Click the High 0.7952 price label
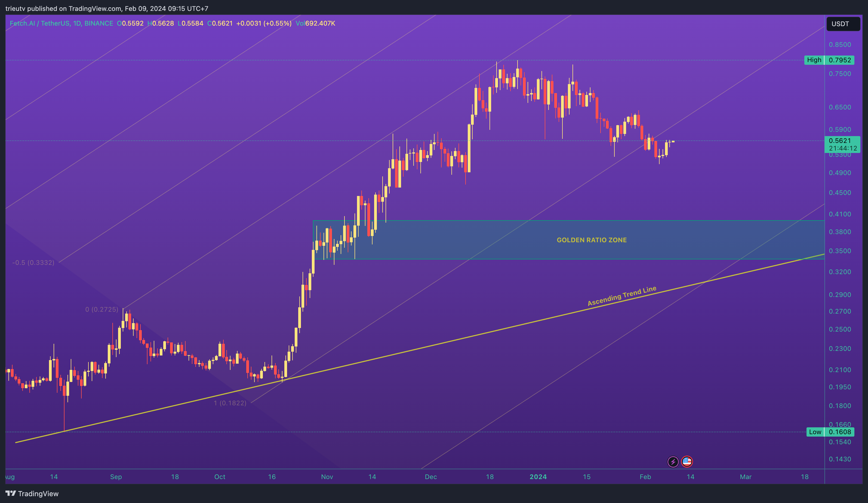 [x=829, y=60]
